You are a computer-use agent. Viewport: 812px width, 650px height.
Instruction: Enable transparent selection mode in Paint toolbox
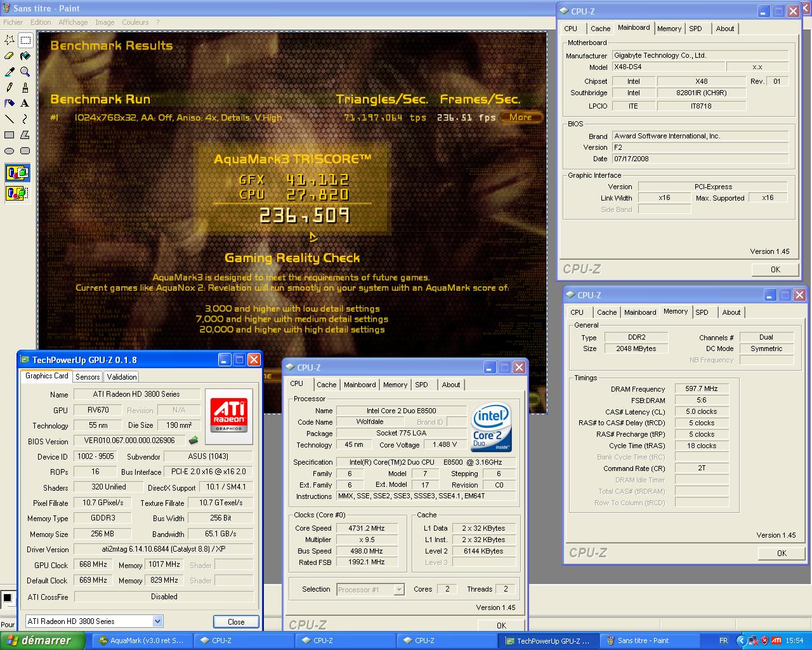(x=17, y=193)
